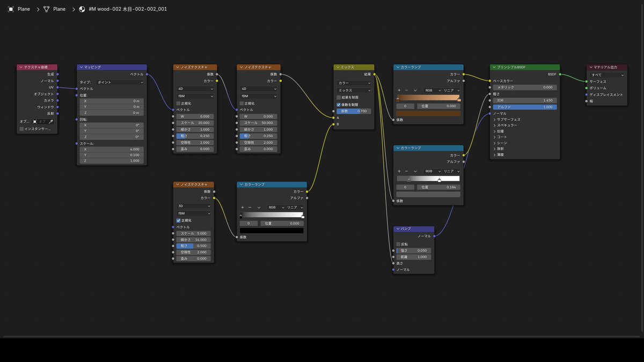
Task: Click the B input socket on ミックス node
Action: (334, 124)
